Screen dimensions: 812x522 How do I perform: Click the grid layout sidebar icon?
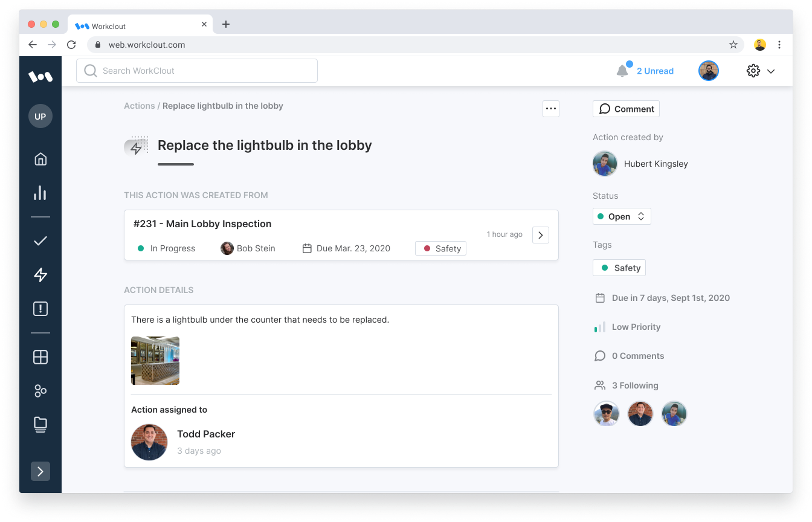pyautogui.click(x=40, y=357)
